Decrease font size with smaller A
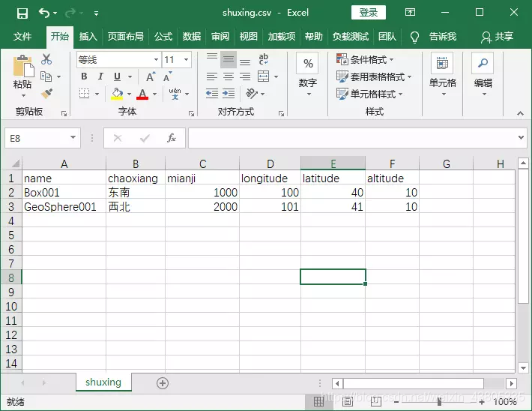The width and height of the screenshot is (532, 411). (x=168, y=76)
